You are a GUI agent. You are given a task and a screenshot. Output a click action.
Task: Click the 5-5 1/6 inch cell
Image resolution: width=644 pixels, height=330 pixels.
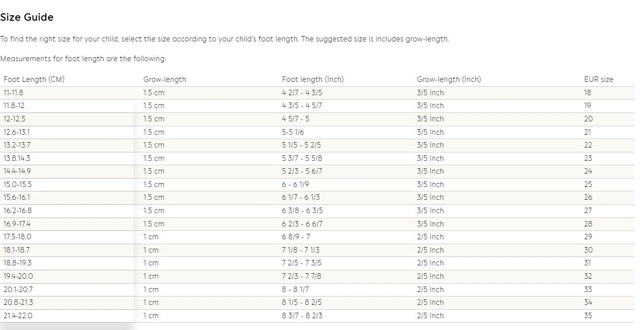293,132
